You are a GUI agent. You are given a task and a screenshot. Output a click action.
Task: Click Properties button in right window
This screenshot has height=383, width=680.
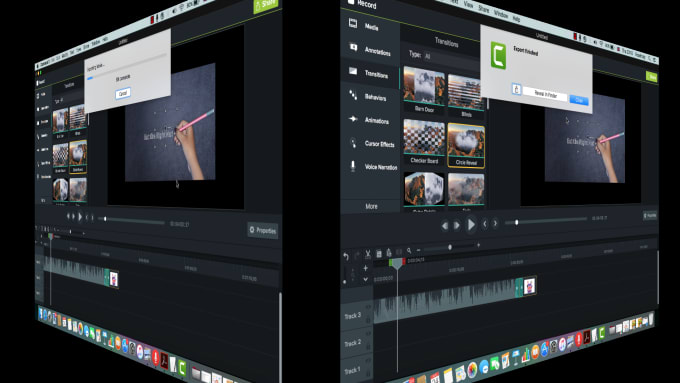coord(650,215)
